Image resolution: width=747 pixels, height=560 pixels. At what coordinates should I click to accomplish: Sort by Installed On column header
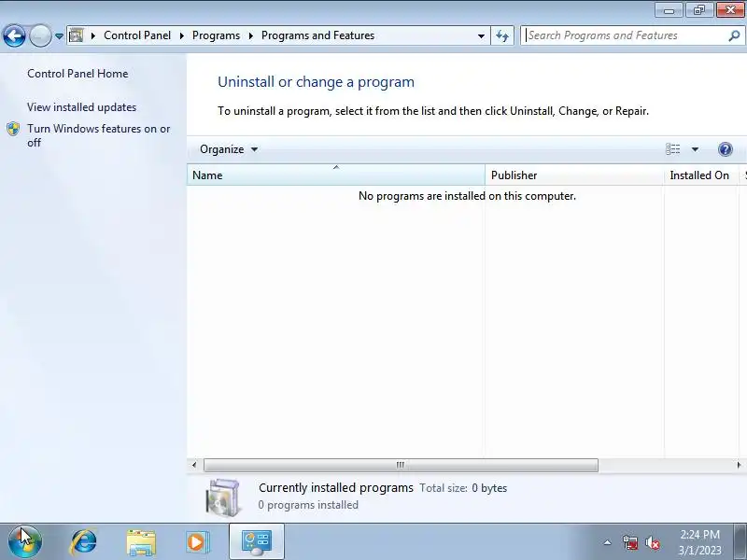[x=700, y=175]
